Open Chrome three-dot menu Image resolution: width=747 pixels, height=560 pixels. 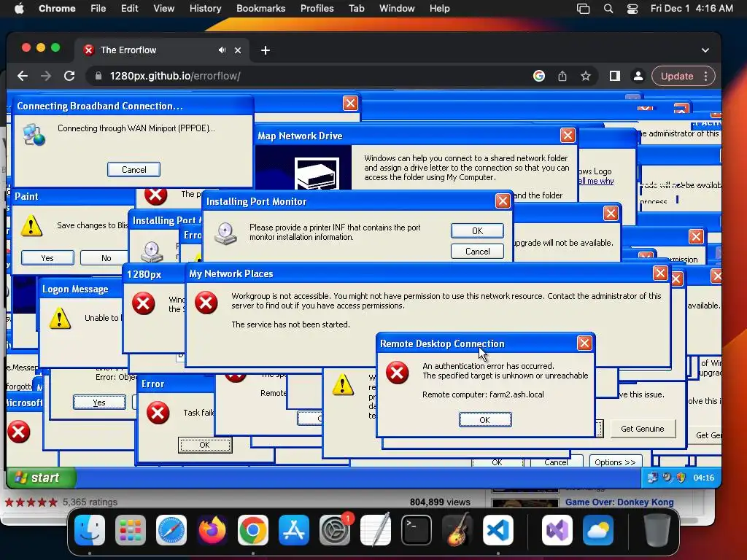(706, 76)
